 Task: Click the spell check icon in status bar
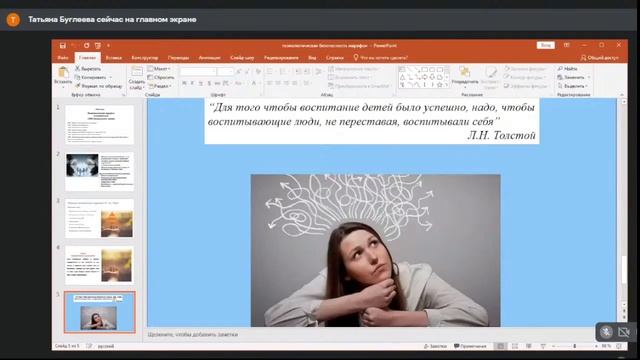click(89, 346)
